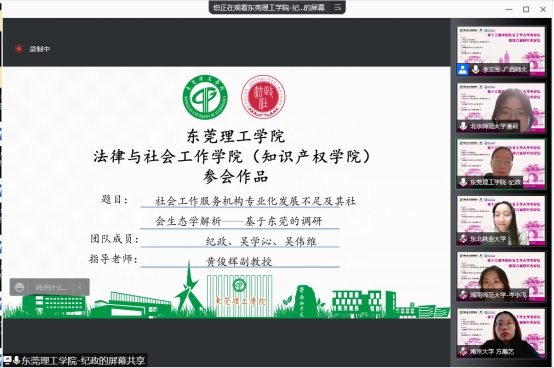Viewport: 554px width, 368px height.
Task: Click the 说点什么 chat input field
Action: click(x=51, y=287)
